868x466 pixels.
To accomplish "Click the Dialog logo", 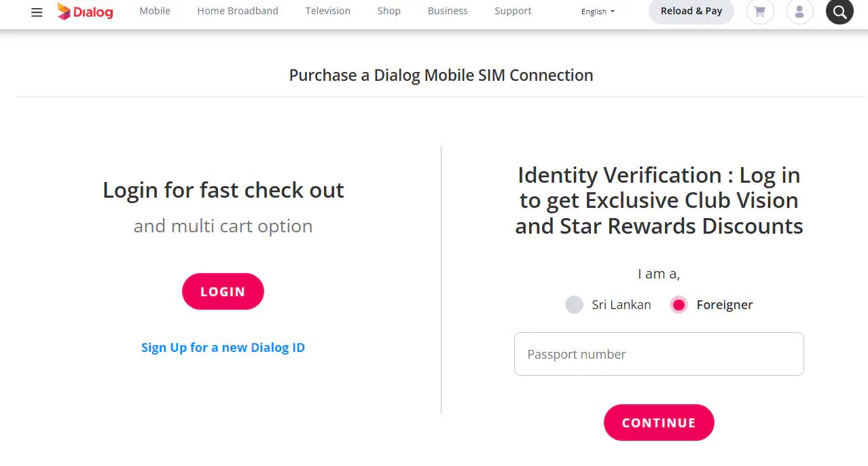I will (x=85, y=12).
